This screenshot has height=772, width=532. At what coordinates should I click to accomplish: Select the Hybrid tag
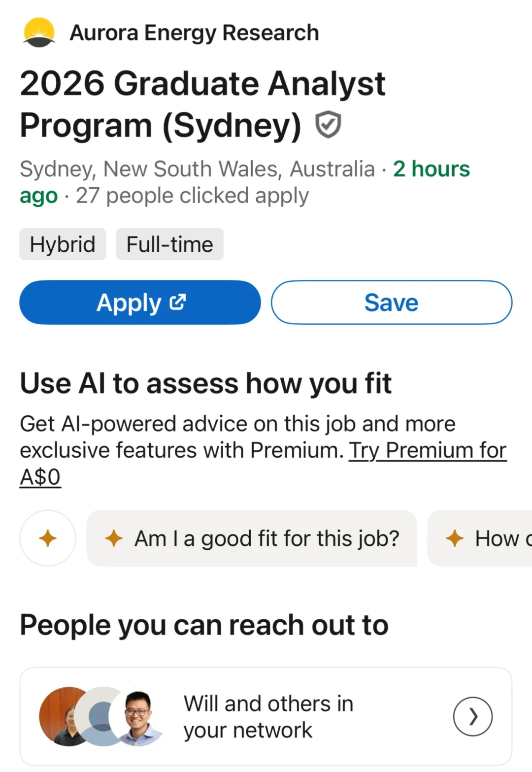coord(63,244)
